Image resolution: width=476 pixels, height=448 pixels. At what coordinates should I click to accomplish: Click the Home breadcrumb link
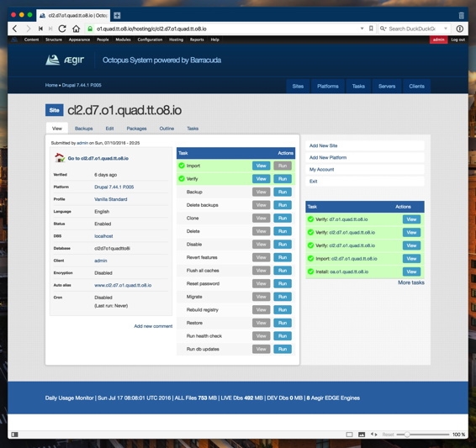[x=51, y=85]
